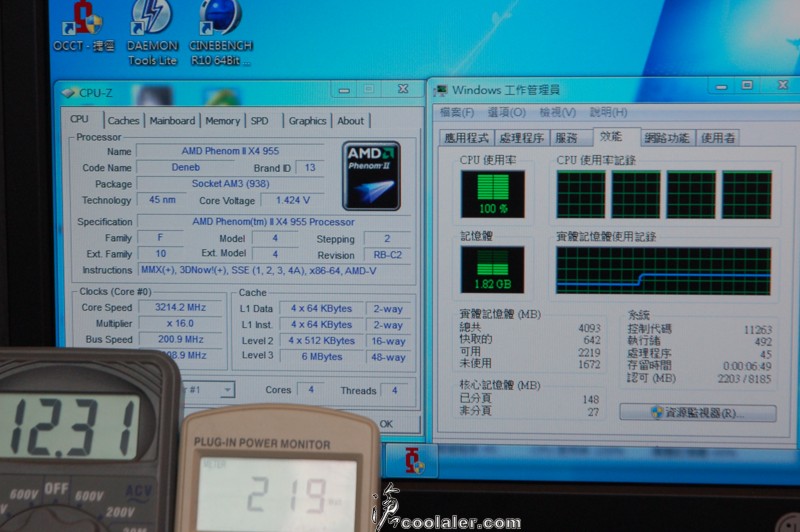Click the Threads value 4
The height and width of the screenshot is (532, 800).
394,390
